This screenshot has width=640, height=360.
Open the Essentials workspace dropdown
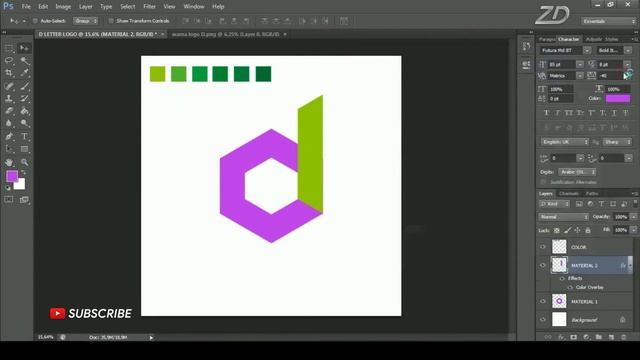pyautogui.click(x=609, y=21)
